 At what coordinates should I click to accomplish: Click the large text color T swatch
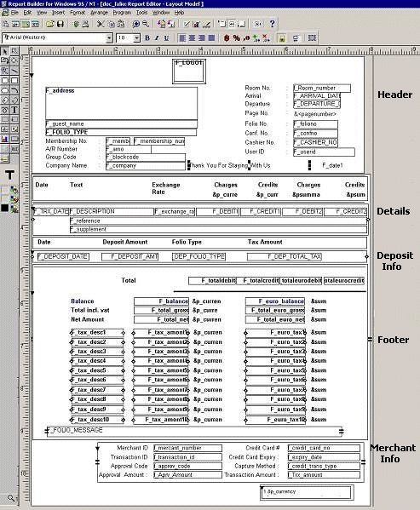(x=9, y=175)
